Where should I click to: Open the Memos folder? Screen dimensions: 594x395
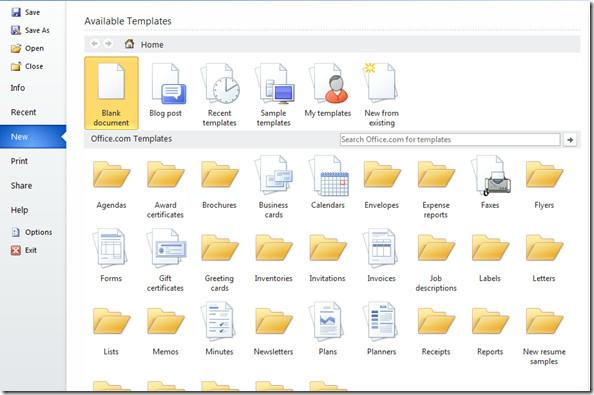[165, 331]
